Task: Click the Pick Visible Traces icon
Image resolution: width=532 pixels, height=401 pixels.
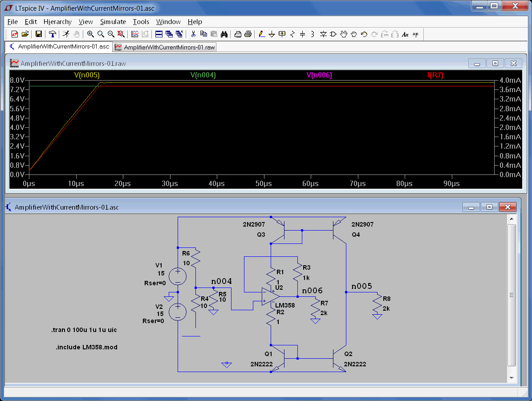Action: pos(135,34)
